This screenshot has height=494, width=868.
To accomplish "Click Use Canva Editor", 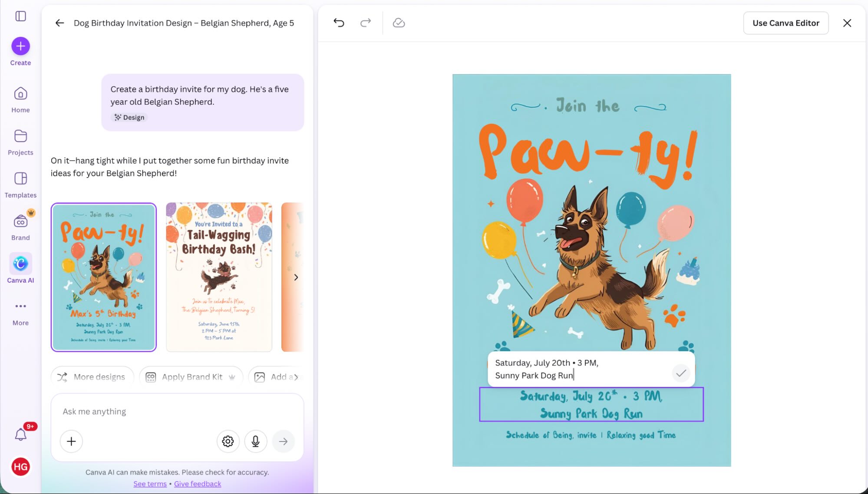I will [x=785, y=23].
